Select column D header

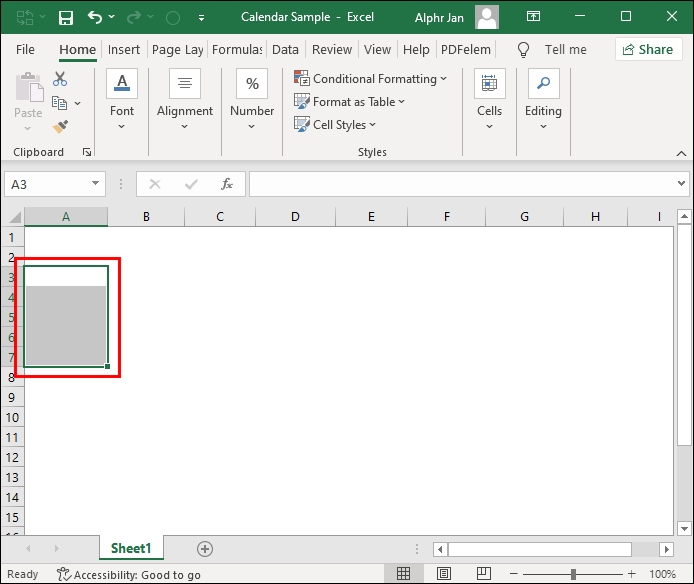[295, 217]
